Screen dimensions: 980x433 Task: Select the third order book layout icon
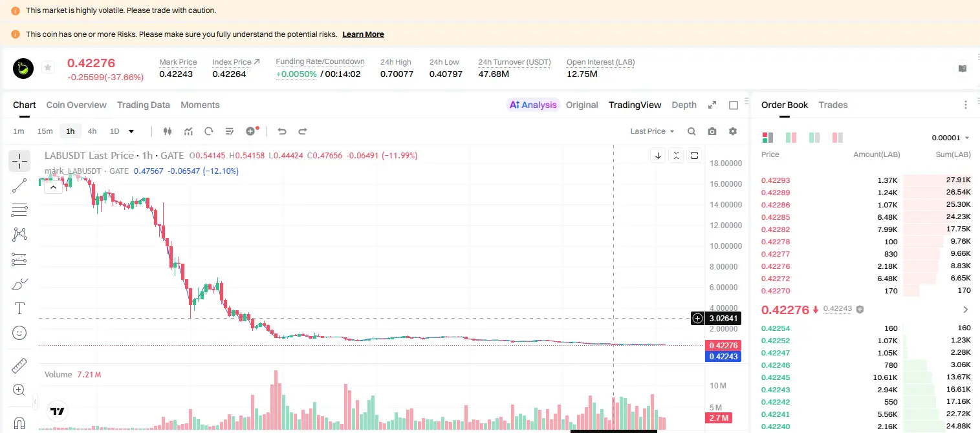(x=814, y=138)
